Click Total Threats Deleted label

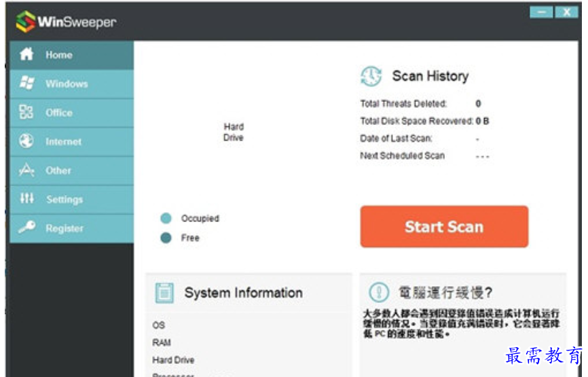(403, 103)
